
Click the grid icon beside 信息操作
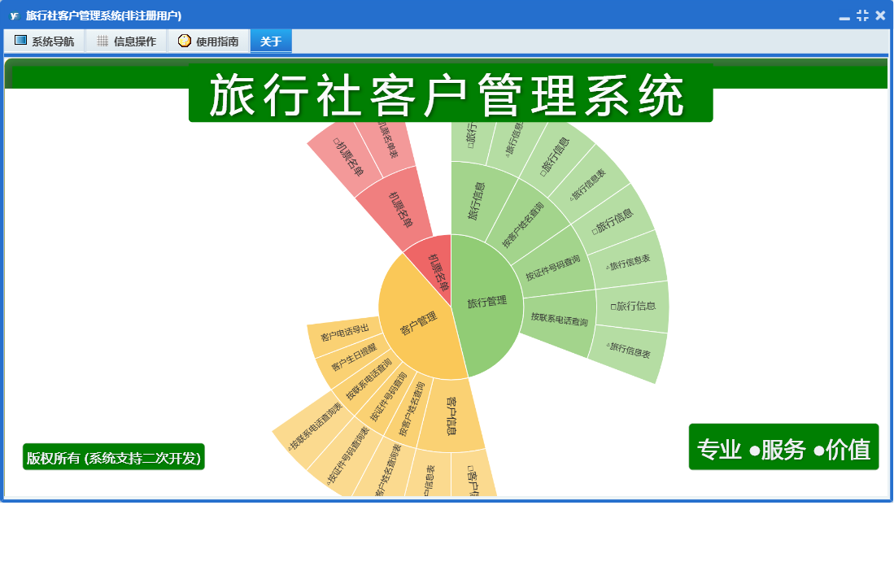tap(102, 41)
